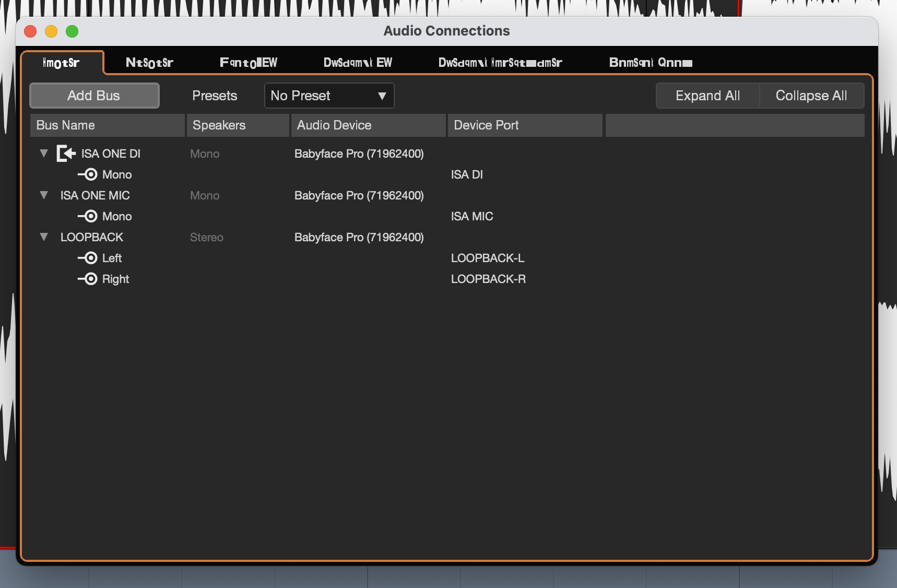Screen dimensions: 897x588
Task: Click the Right channel port icon
Action: tap(88, 279)
